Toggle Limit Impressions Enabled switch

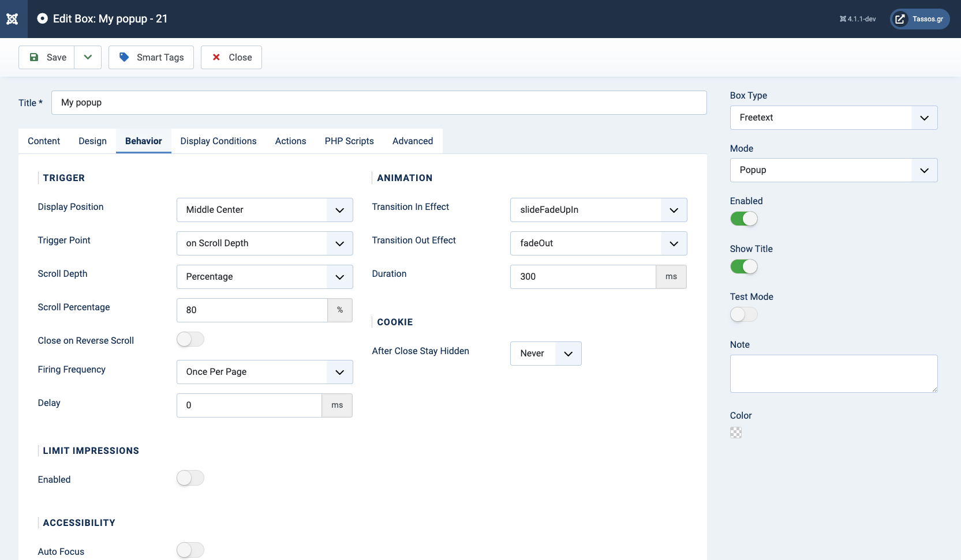(190, 478)
